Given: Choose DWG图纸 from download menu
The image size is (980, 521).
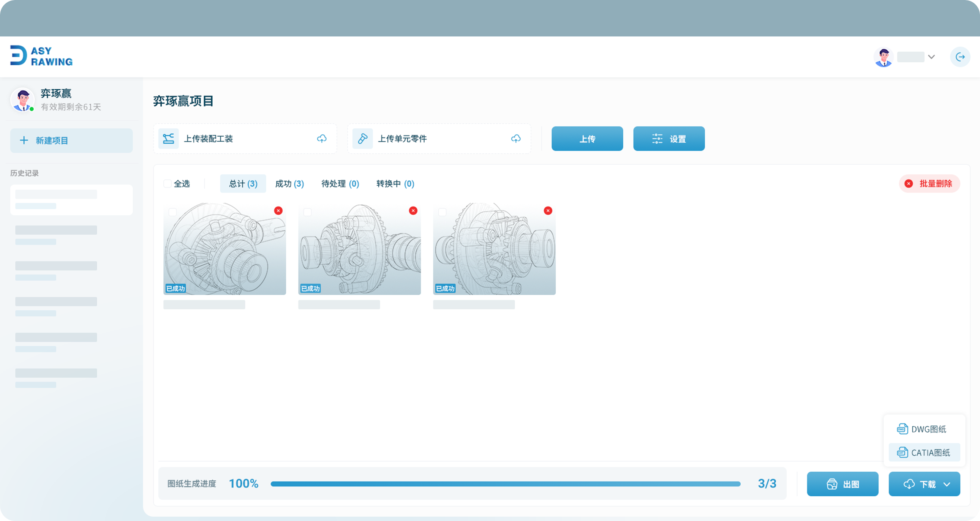Looking at the screenshot, I should click(x=924, y=429).
